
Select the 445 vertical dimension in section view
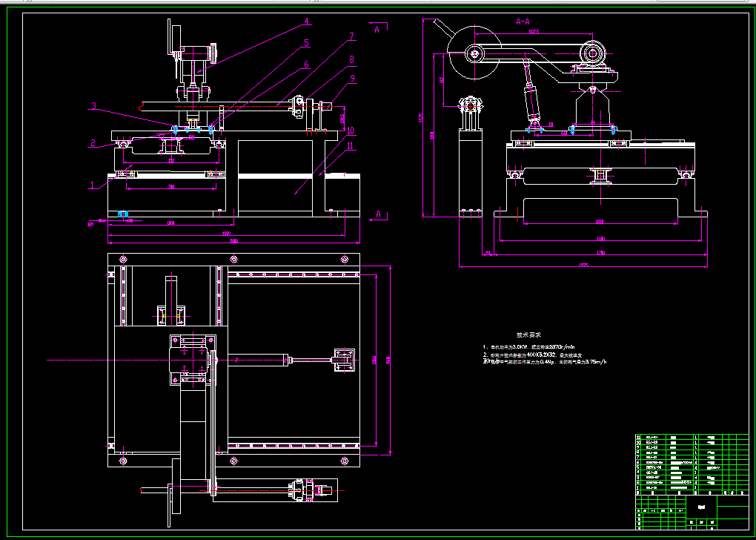click(x=442, y=79)
